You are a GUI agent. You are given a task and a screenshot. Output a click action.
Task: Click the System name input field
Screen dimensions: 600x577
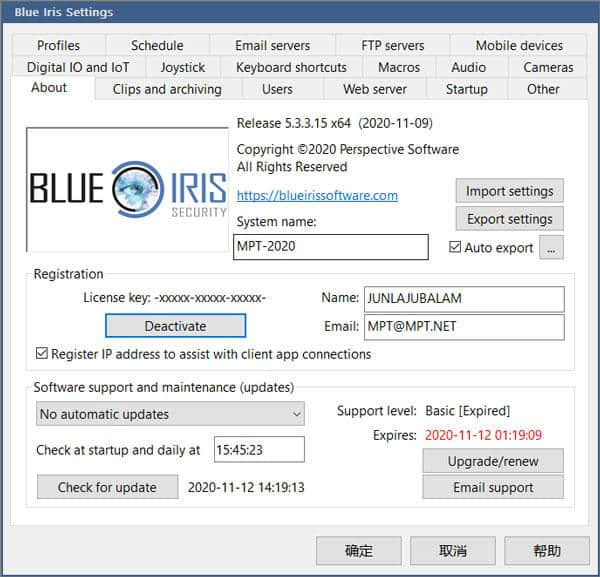[x=330, y=247]
